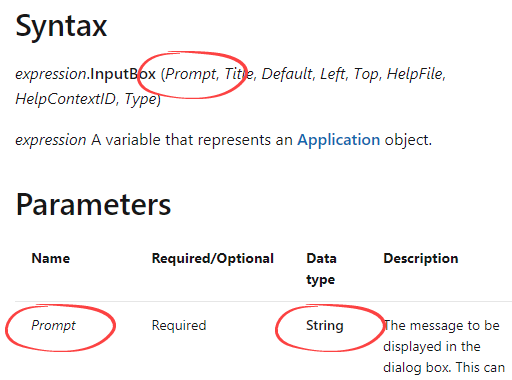Click the Left argument in syntax
Viewport: 512px width, 380px height.
point(332,74)
